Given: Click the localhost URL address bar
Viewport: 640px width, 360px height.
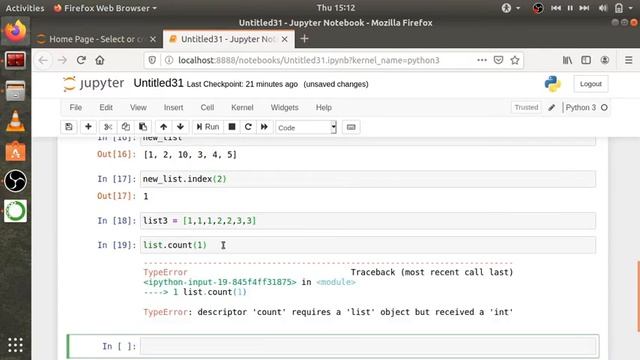Looking at the screenshot, I should point(309,60).
